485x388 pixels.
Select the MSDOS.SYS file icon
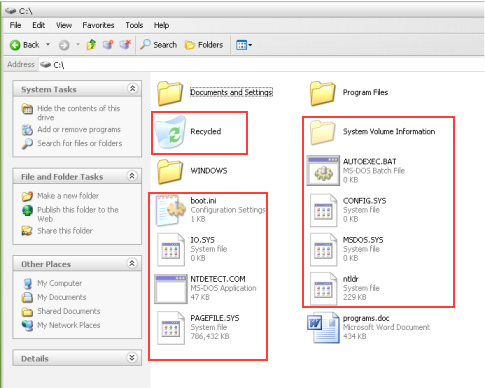pyautogui.click(x=323, y=250)
